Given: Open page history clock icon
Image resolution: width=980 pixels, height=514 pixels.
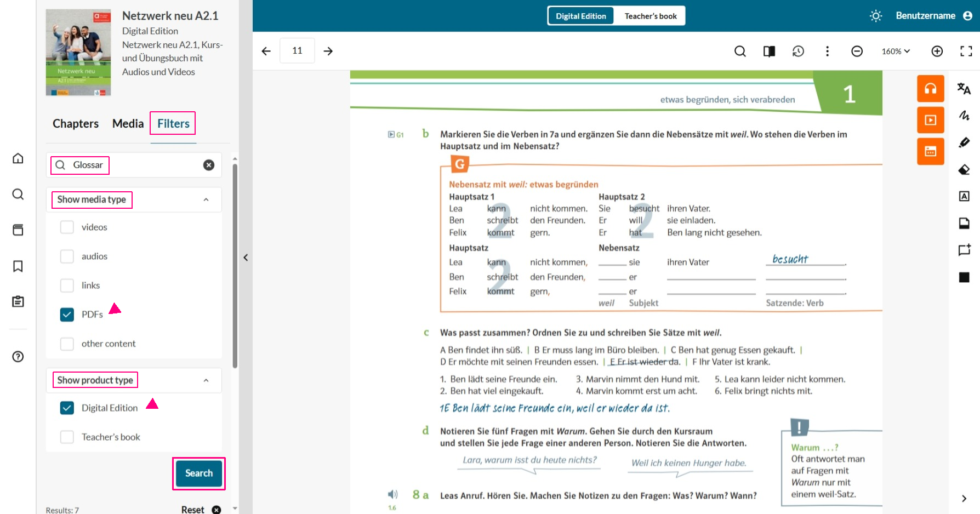Looking at the screenshot, I should click(798, 51).
